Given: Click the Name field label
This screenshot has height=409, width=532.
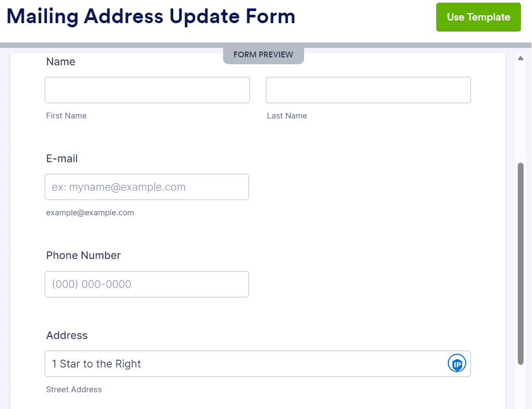Looking at the screenshot, I should coord(61,62).
